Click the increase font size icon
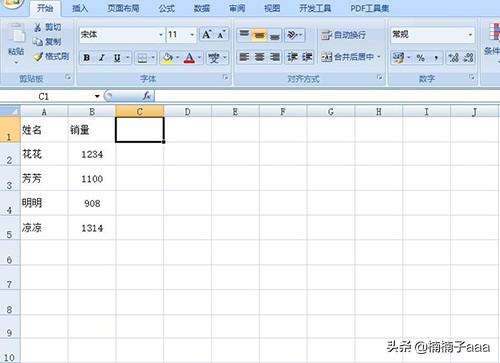 (207, 34)
